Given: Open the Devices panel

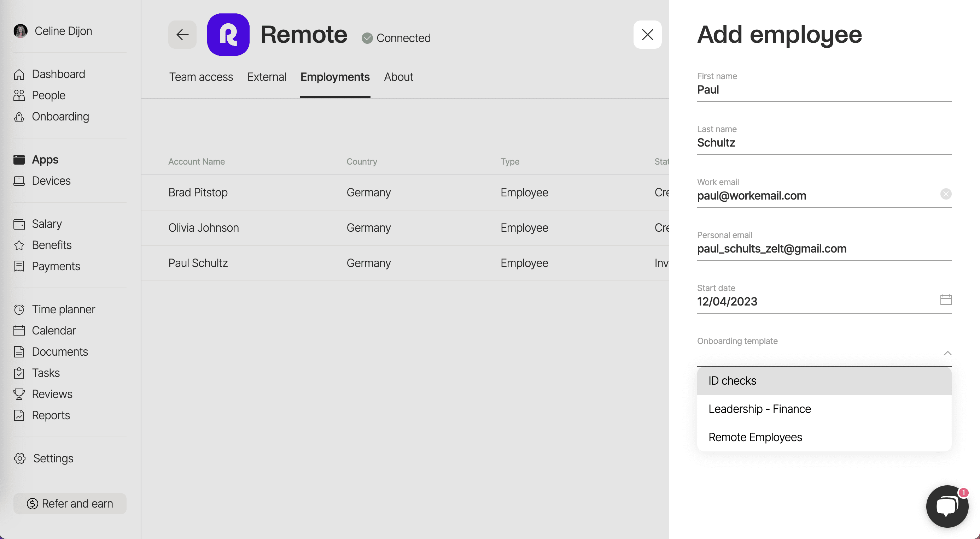Looking at the screenshot, I should pyautogui.click(x=51, y=180).
